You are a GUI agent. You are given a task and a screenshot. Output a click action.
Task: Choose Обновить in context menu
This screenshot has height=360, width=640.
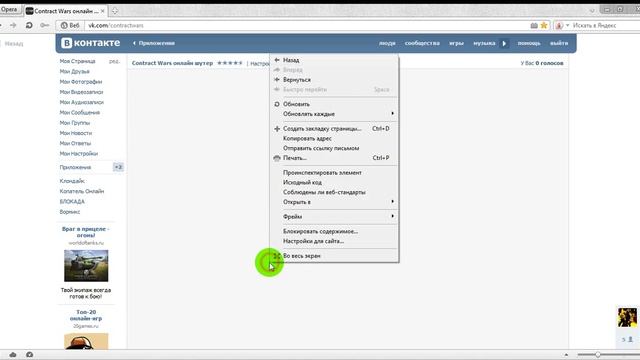click(x=334, y=104)
